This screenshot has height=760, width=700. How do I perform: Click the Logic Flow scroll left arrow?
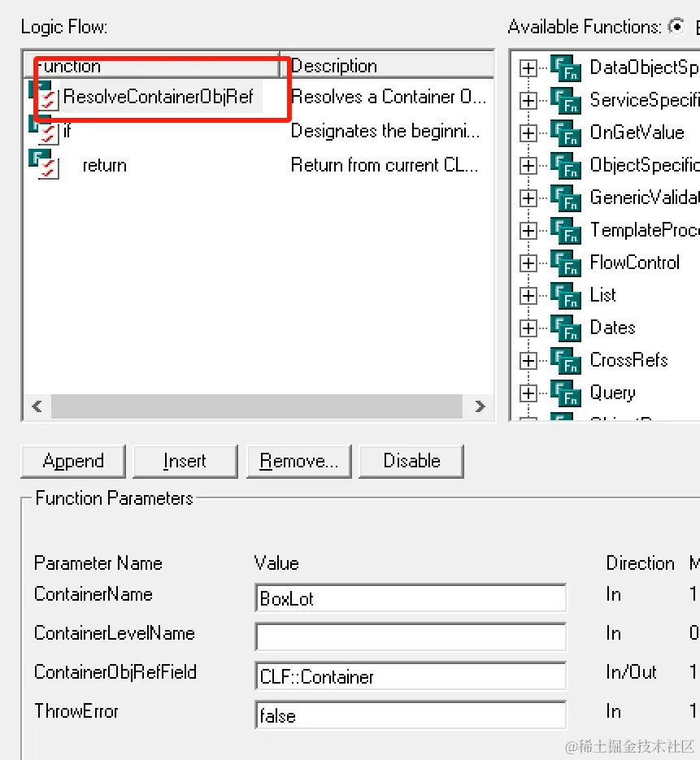37,406
